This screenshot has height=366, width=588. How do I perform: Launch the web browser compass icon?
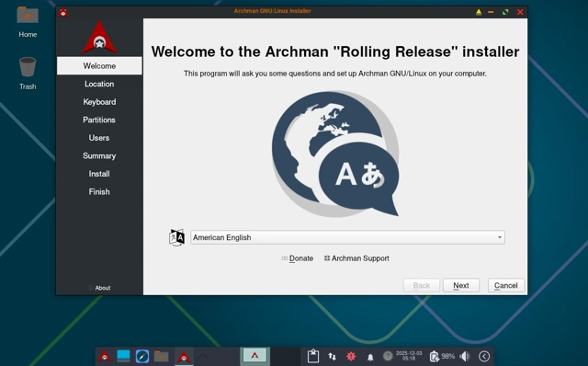(x=142, y=356)
